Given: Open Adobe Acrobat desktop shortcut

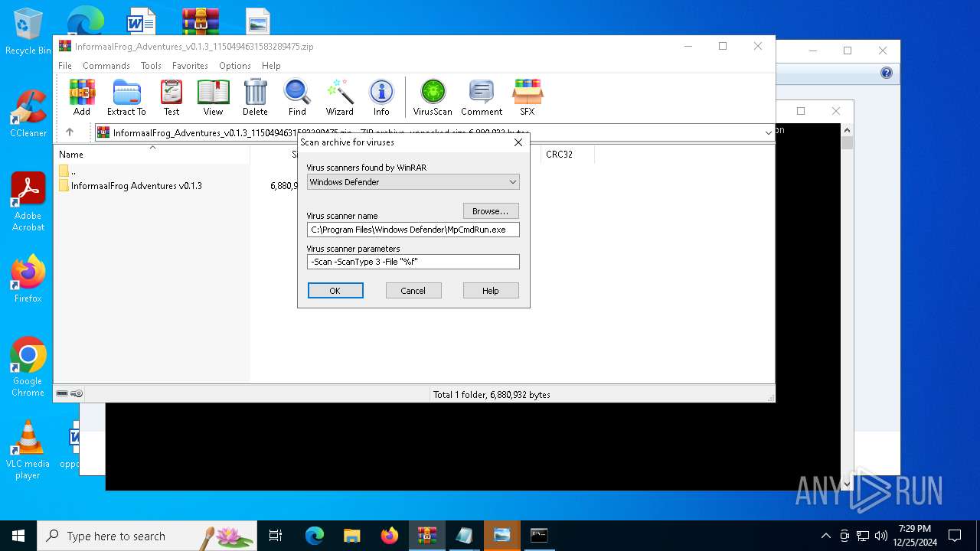Looking at the screenshot, I should click(28, 202).
